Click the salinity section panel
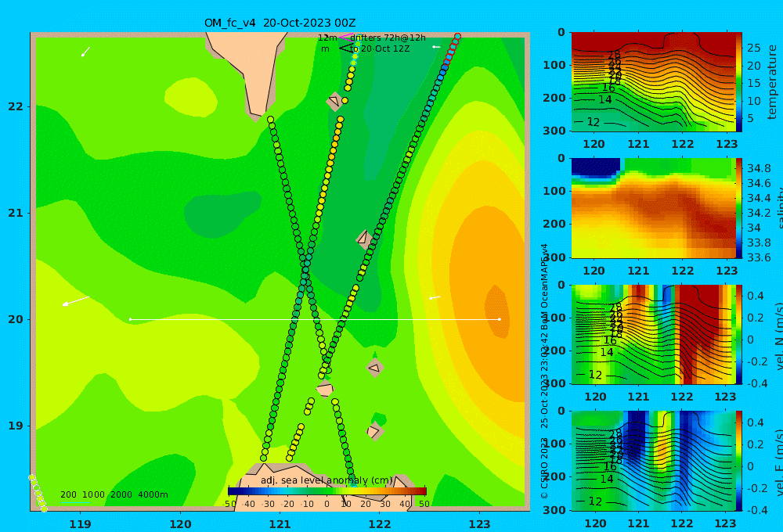This screenshot has width=783, height=532. 654,208
